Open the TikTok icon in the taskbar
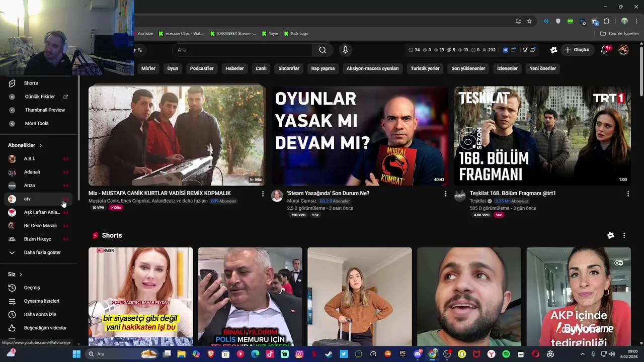 click(270, 354)
